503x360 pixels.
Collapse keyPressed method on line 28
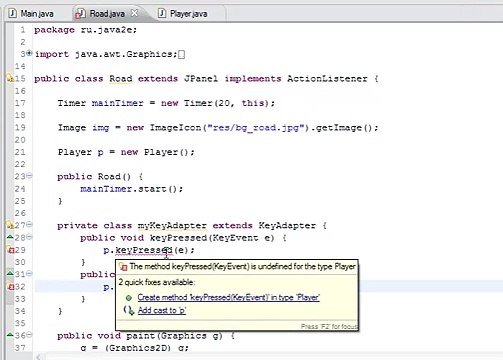29,237
